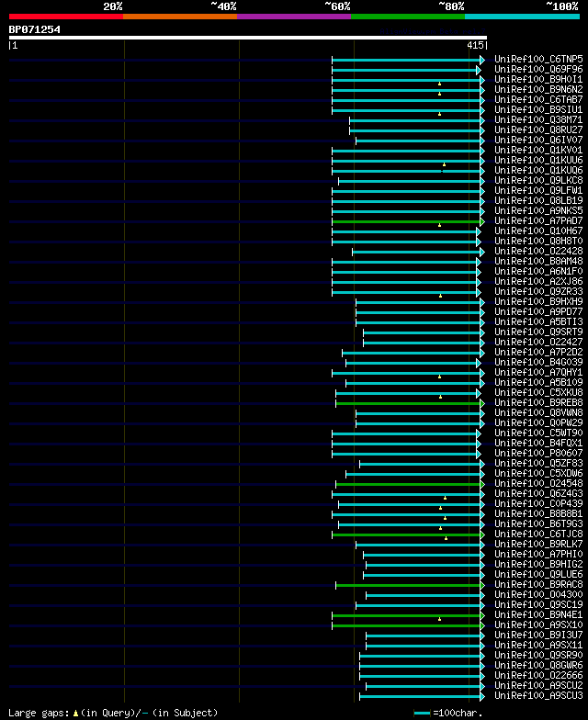Select the label UniRef100_A9NKS5
Viewport: 588px width, 720px height.
point(538,211)
